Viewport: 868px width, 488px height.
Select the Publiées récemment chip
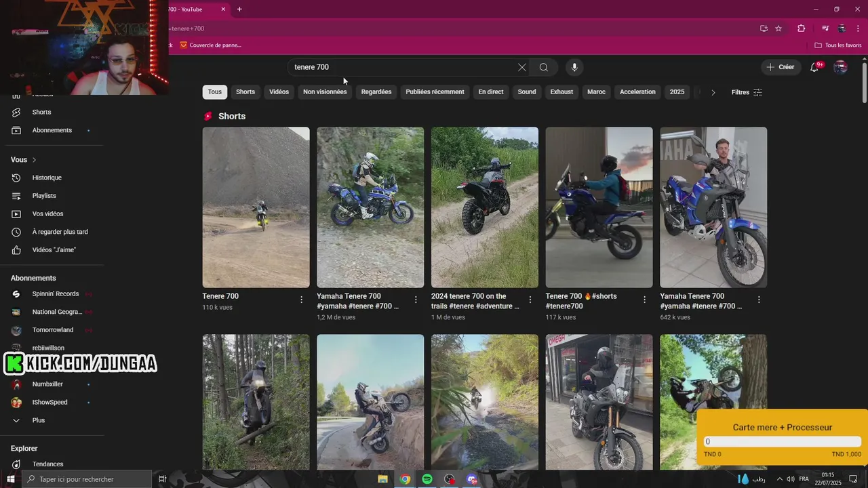[435, 92]
